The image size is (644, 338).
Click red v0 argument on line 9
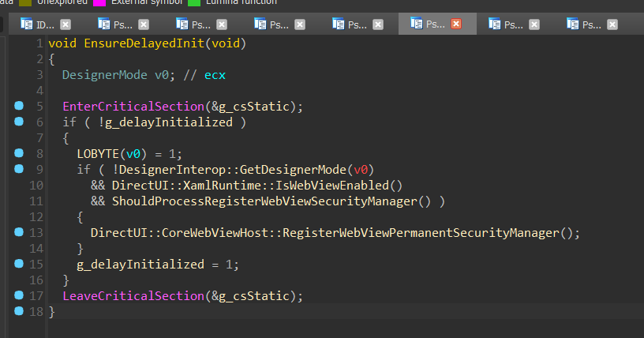[361, 170]
